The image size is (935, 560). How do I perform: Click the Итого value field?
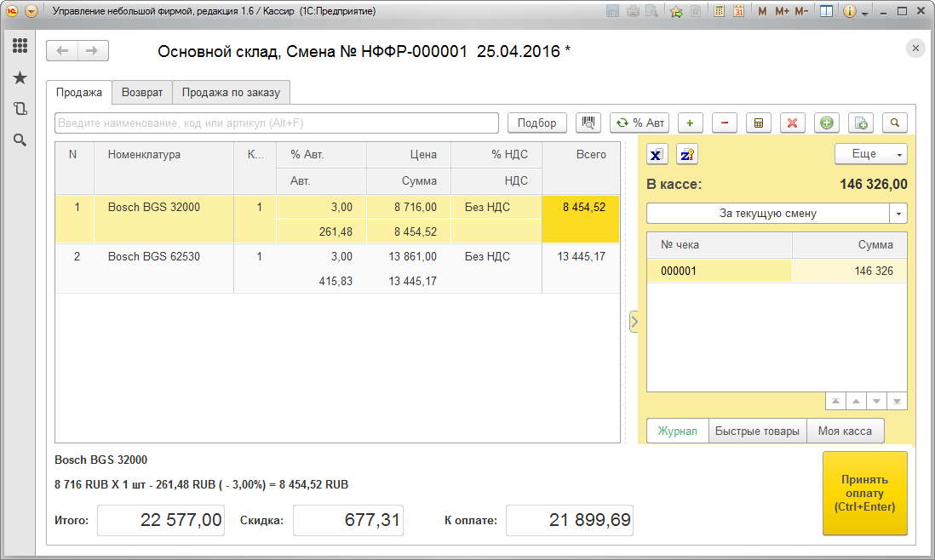tap(161, 520)
